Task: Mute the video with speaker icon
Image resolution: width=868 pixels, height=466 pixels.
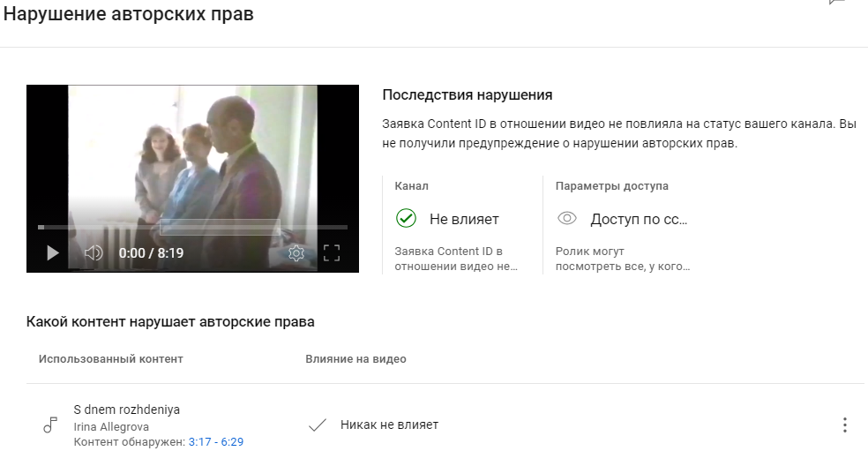Action: pos(94,253)
